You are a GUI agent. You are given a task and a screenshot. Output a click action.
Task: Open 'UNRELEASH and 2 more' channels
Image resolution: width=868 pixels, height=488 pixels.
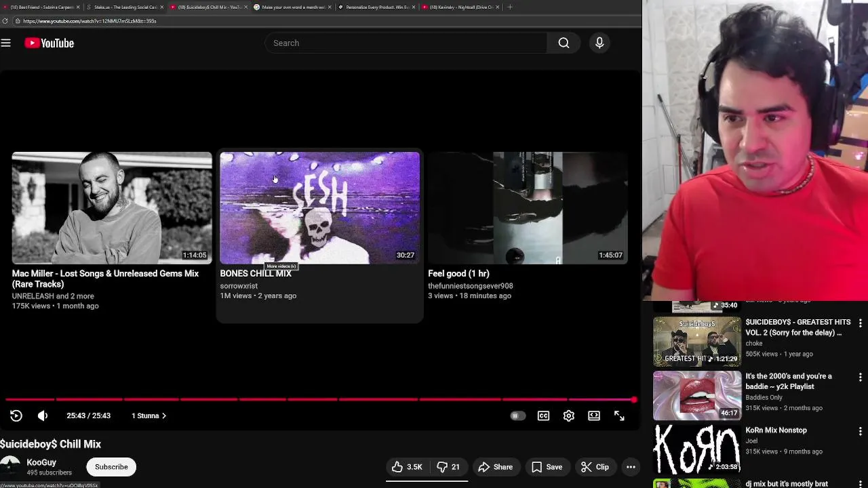(x=53, y=296)
